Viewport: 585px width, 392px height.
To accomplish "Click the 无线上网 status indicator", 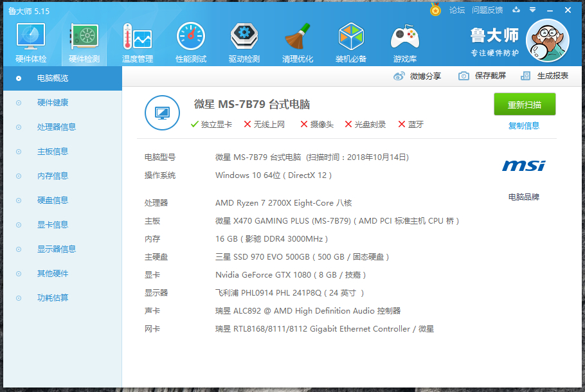I will (264, 124).
